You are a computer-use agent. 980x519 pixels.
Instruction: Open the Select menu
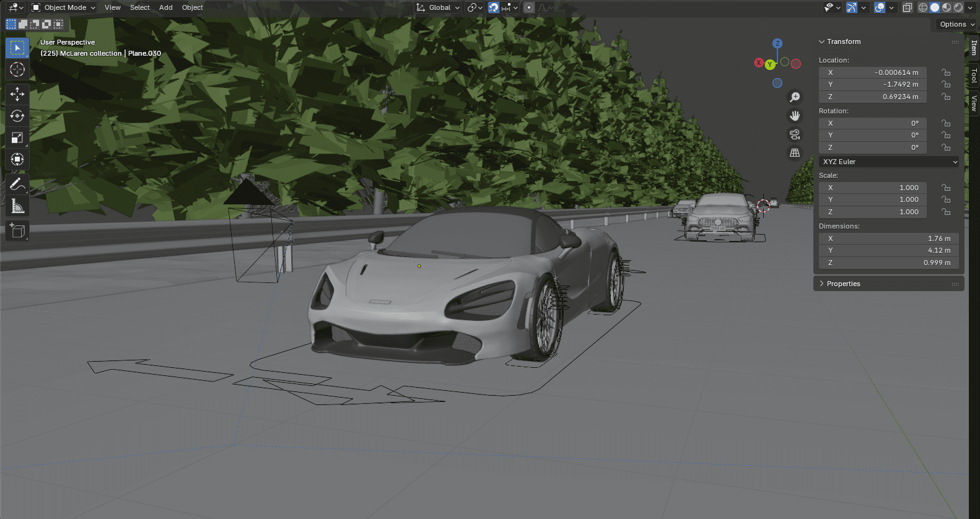point(140,7)
